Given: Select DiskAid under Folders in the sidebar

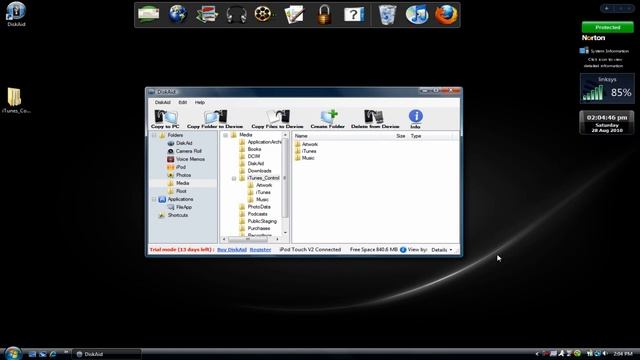Looking at the screenshot, I should pyautogui.click(x=180, y=143).
